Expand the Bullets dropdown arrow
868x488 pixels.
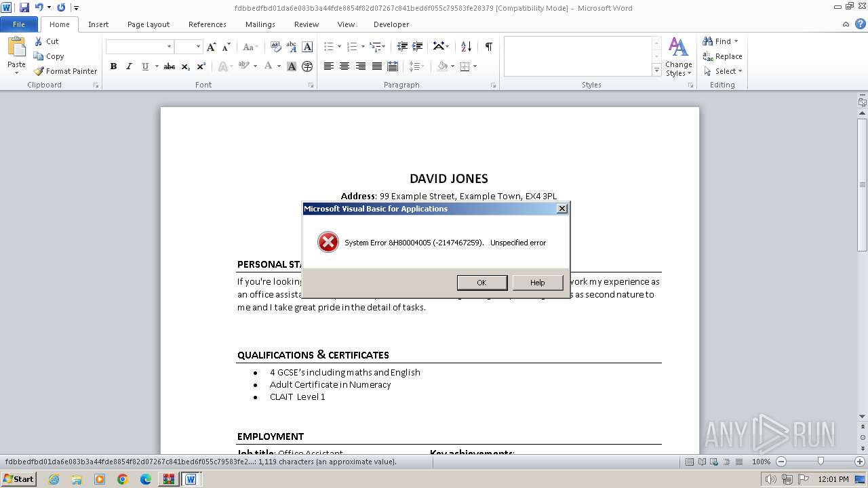point(339,47)
